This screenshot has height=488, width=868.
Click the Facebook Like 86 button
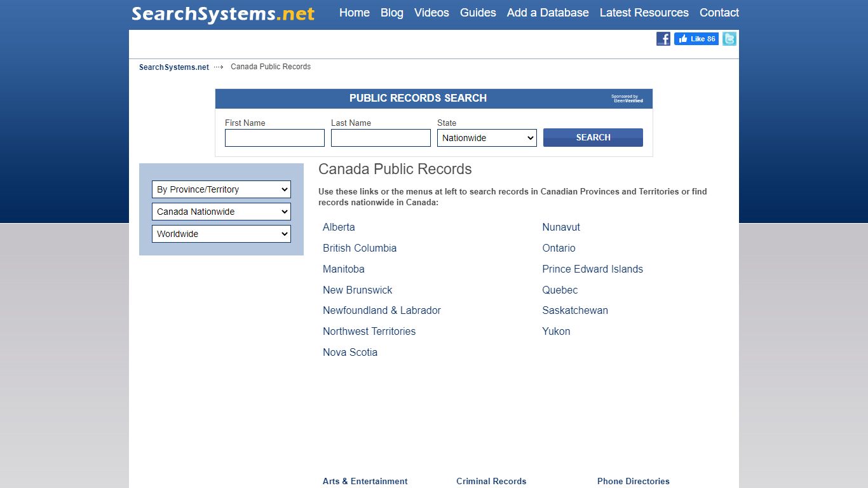point(696,39)
